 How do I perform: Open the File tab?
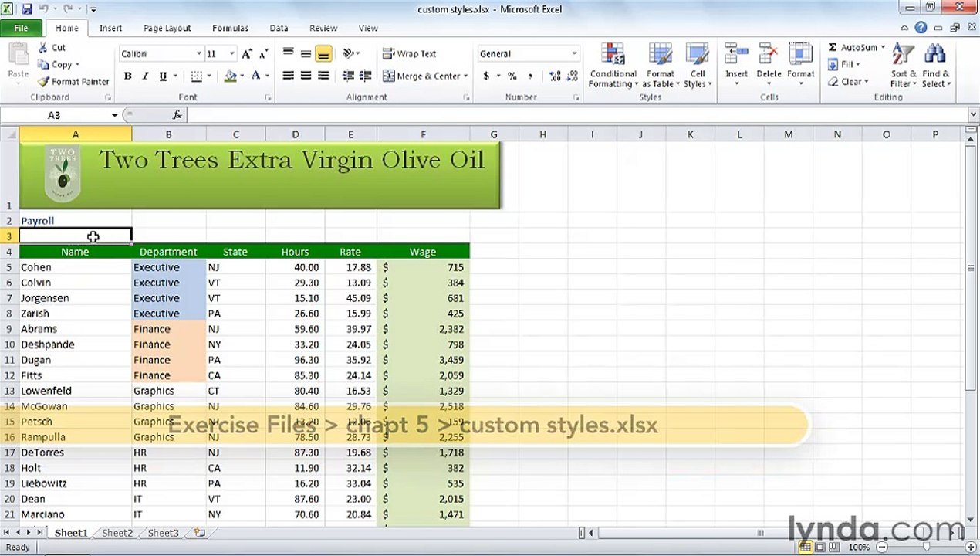click(x=21, y=28)
